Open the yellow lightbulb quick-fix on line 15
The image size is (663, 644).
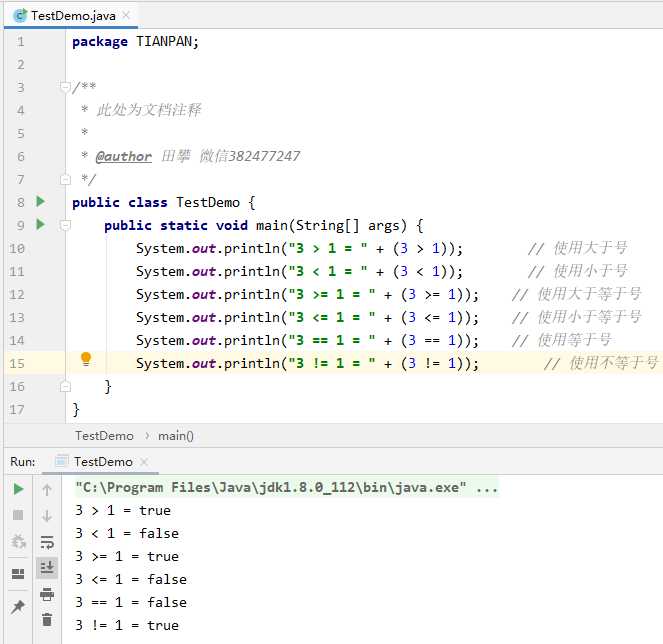click(x=86, y=359)
